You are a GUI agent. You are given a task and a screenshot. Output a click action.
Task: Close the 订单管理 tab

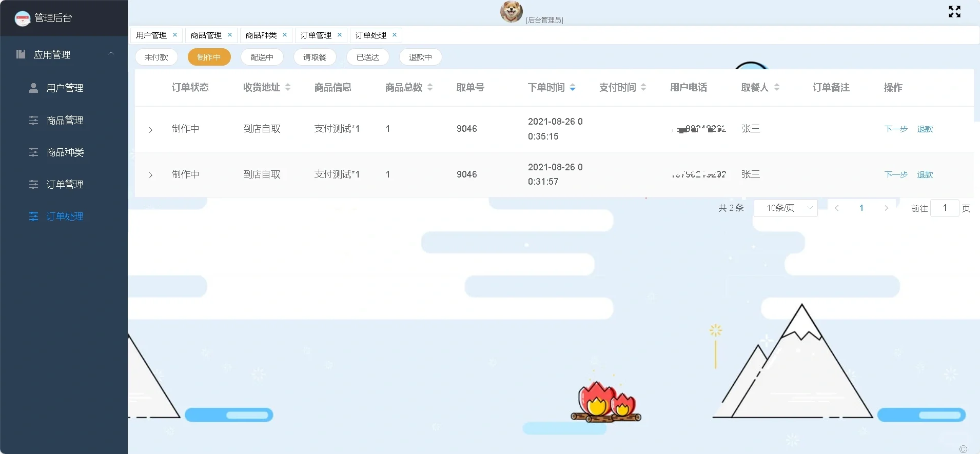click(340, 35)
